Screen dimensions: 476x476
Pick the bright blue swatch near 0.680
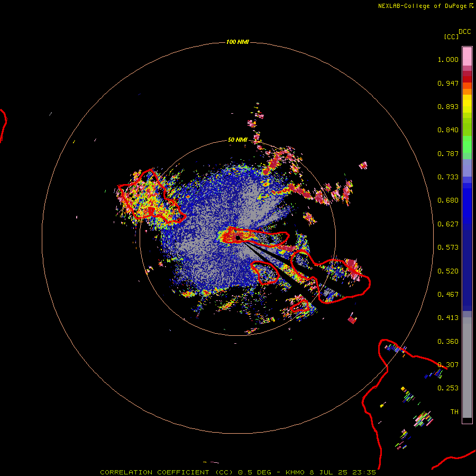click(467, 204)
